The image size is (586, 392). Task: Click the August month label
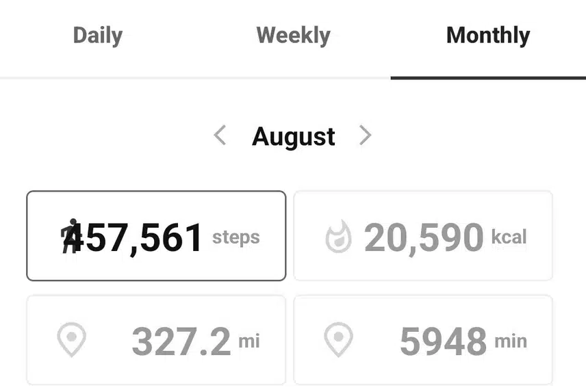(x=293, y=136)
